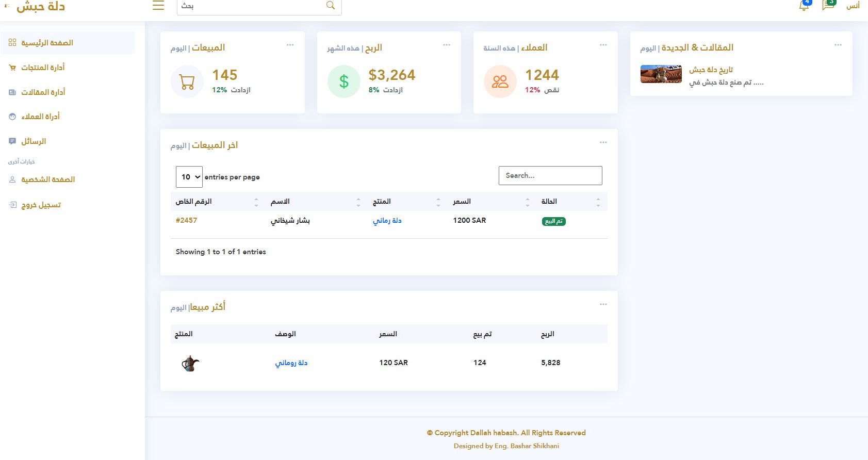Screen dimensions: 868x460
Task: Toggle the sidebar with the hamburger icon
Action: click(158, 6)
